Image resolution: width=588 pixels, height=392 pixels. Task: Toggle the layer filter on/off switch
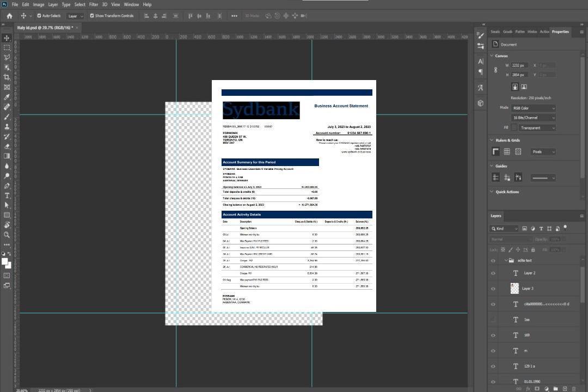pos(565,228)
